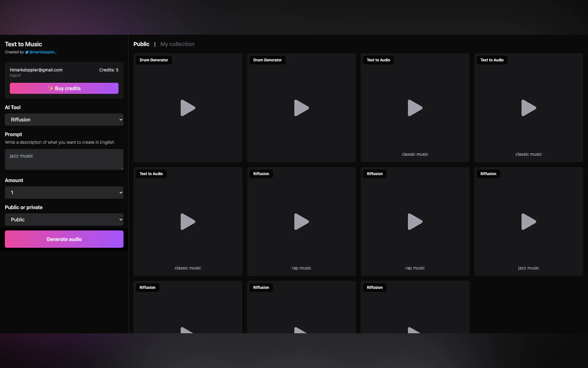Play the top-right Text to Audio track
Screen dimensions: 588x368
[x=528, y=108]
